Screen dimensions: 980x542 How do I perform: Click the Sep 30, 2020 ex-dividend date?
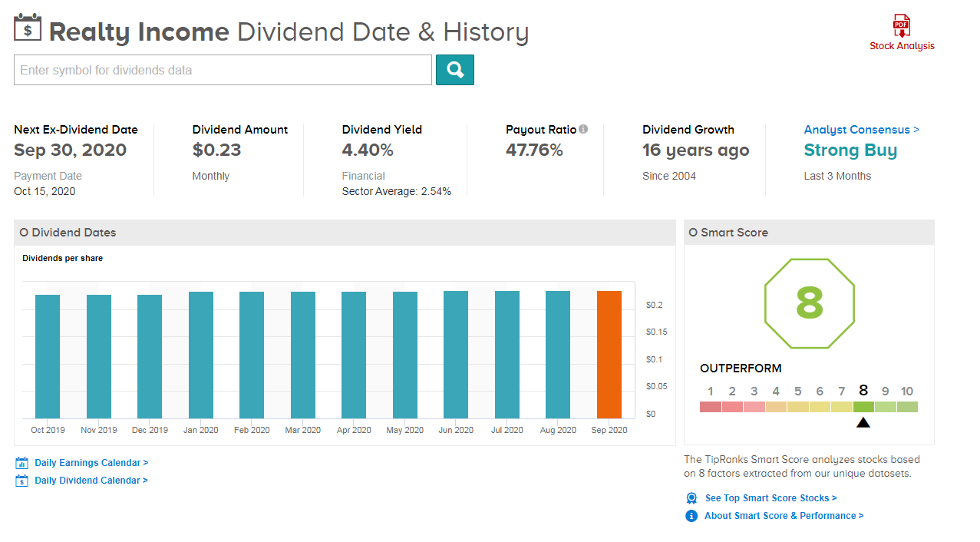(70, 150)
